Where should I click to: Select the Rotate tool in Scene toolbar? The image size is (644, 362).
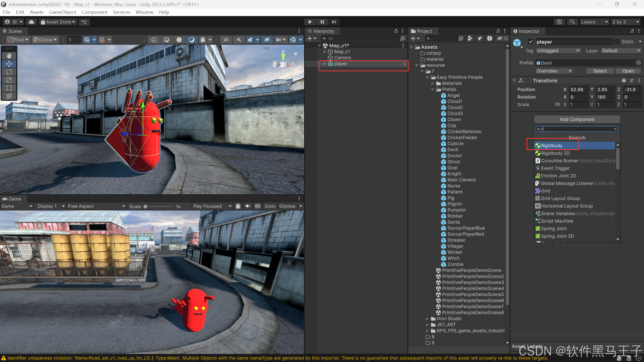[9, 72]
